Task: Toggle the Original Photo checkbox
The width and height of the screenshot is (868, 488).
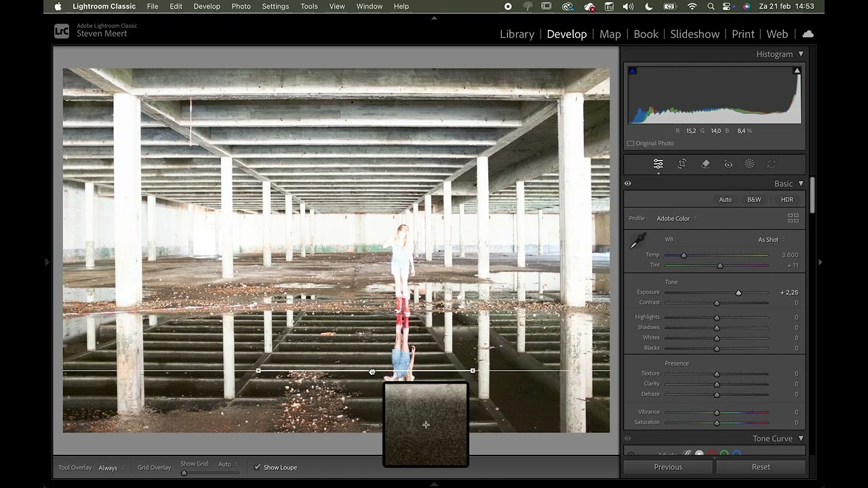Action: pos(631,143)
